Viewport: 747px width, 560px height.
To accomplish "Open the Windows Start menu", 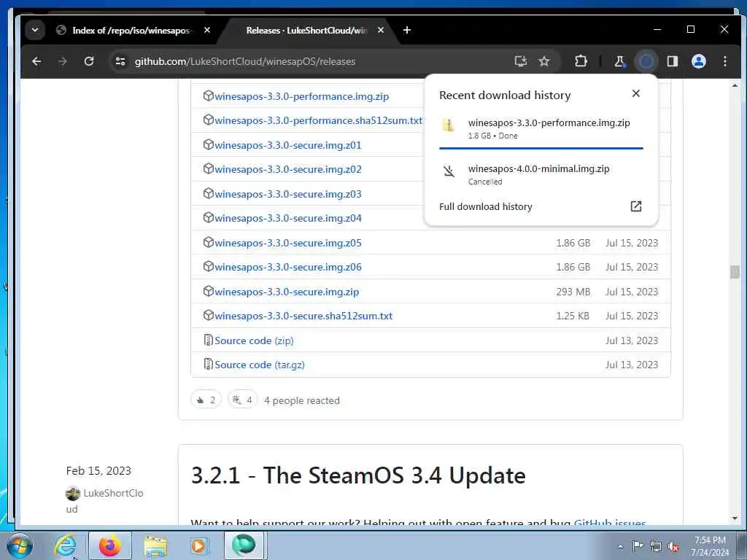I will click(x=19, y=545).
